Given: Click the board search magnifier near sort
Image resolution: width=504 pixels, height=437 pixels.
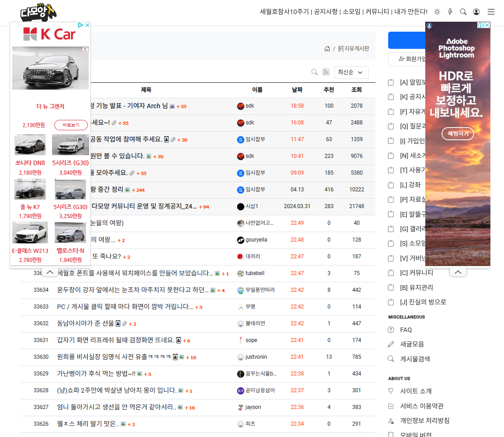Looking at the screenshot, I should (314, 72).
